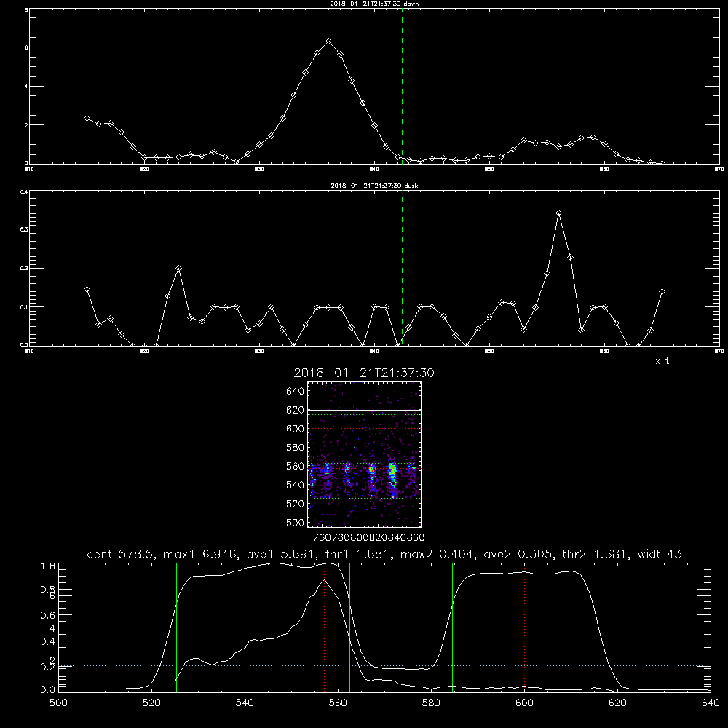
Task: Click the crowded x-axis labels beneath the heatmap
Action: click(x=368, y=537)
